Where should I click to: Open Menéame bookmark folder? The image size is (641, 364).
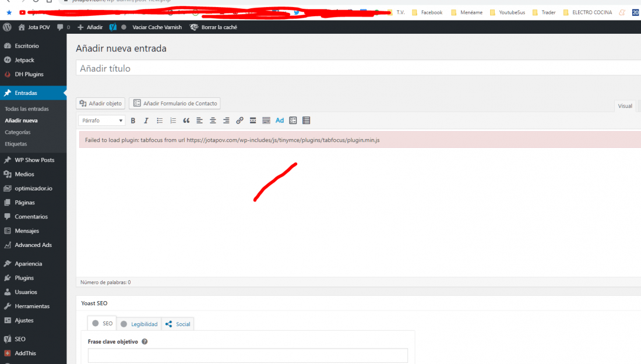tap(466, 13)
